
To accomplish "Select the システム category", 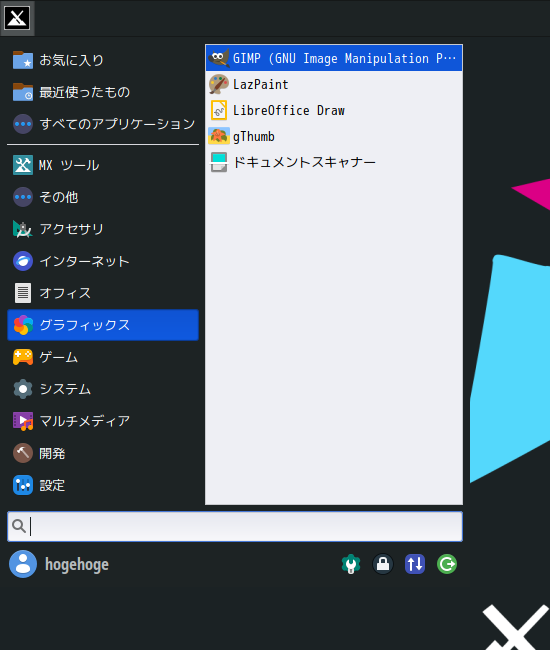I will click(103, 389).
